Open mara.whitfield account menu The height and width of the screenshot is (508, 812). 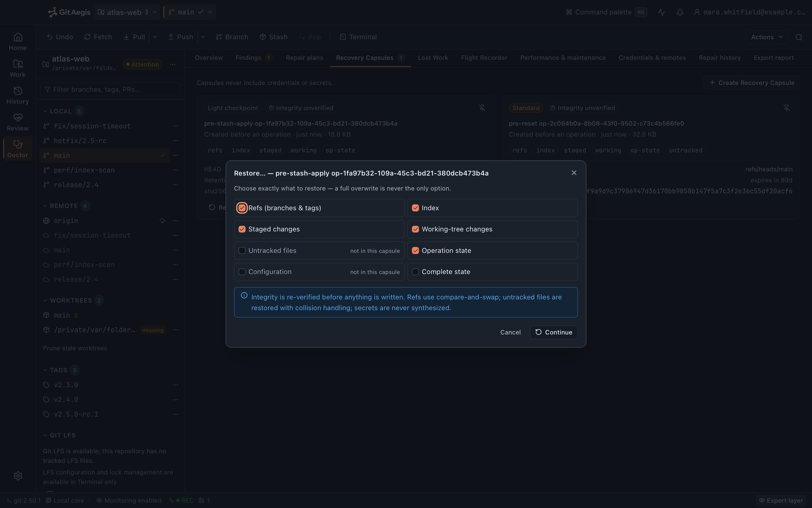click(750, 12)
